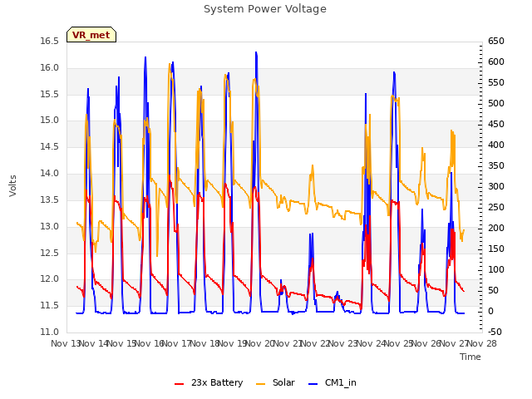
Task: Select the blue CM1_in legend swatch
Action: click(x=313, y=384)
